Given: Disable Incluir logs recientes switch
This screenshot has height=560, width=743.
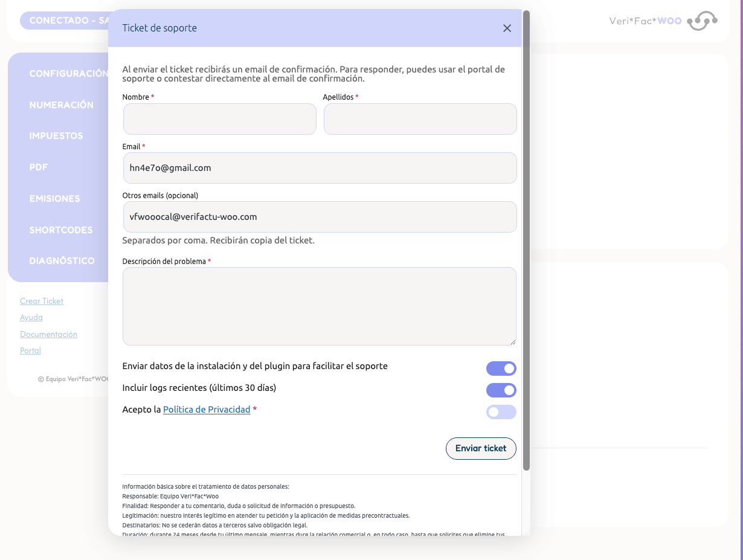Looking at the screenshot, I should click(x=501, y=390).
